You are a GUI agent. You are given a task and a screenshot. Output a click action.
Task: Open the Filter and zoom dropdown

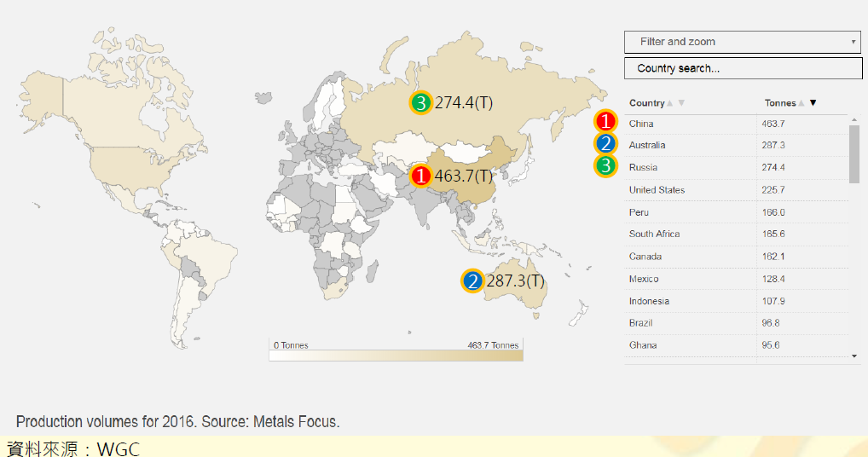tap(743, 42)
